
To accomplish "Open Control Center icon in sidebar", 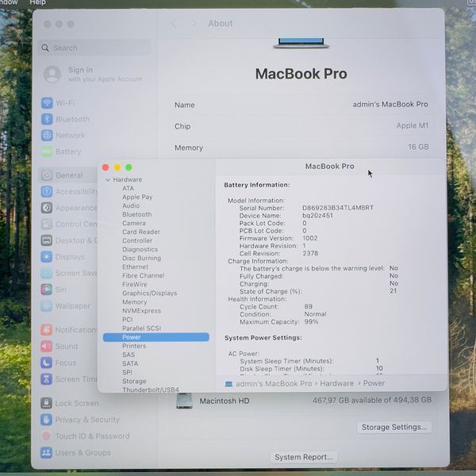I will [x=47, y=224].
